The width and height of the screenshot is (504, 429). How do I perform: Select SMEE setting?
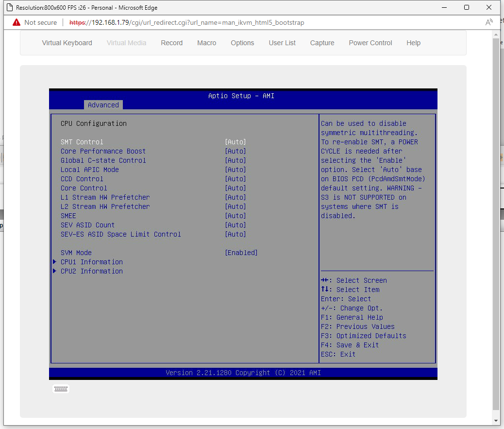pos(68,216)
